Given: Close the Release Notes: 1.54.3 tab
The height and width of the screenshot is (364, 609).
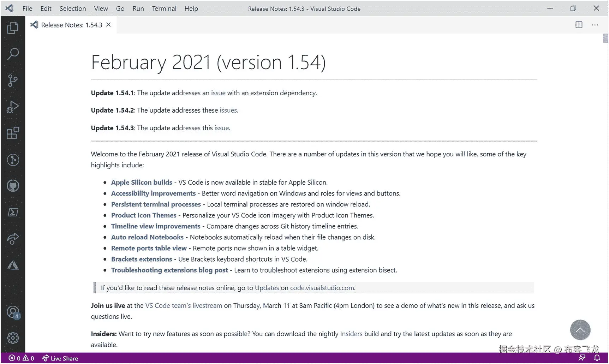Looking at the screenshot, I should [108, 25].
